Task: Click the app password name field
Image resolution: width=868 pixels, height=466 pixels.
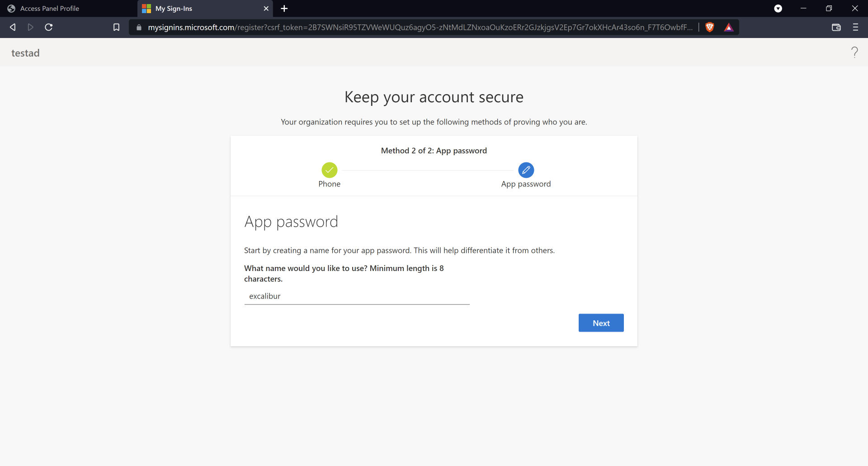Action: (x=357, y=296)
